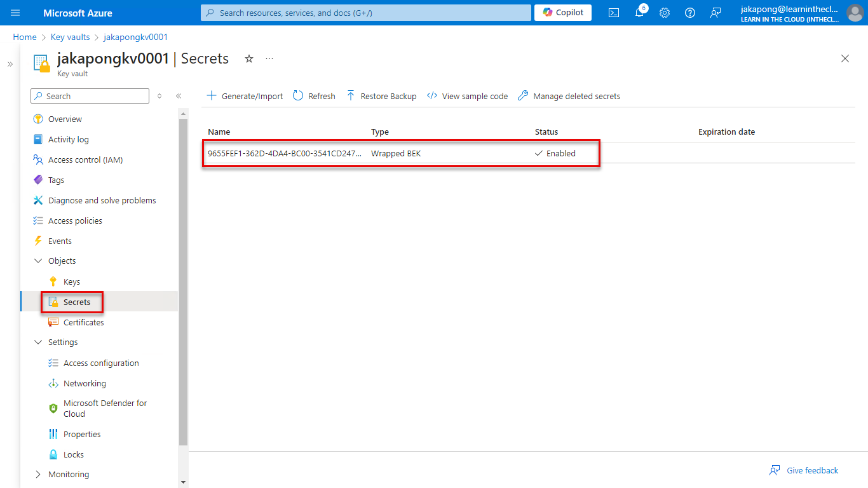Refresh the secrets list
Viewport: 868px width, 488px height.
314,96
